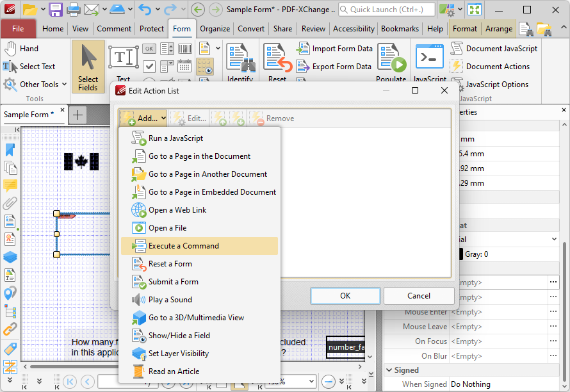This screenshot has width=570, height=392.
Task: Click the Undo arrow icon
Action: coord(145,10)
